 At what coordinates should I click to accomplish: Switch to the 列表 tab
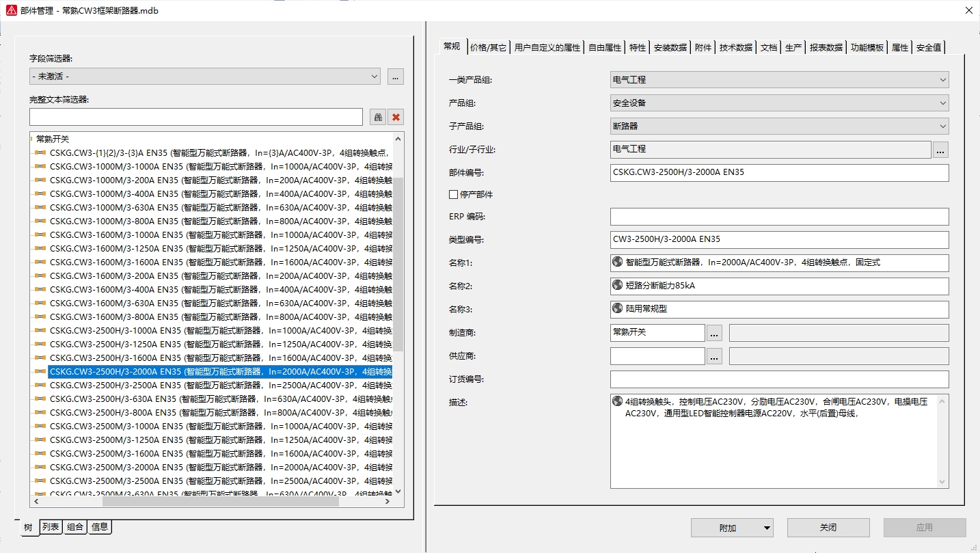click(x=51, y=527)
